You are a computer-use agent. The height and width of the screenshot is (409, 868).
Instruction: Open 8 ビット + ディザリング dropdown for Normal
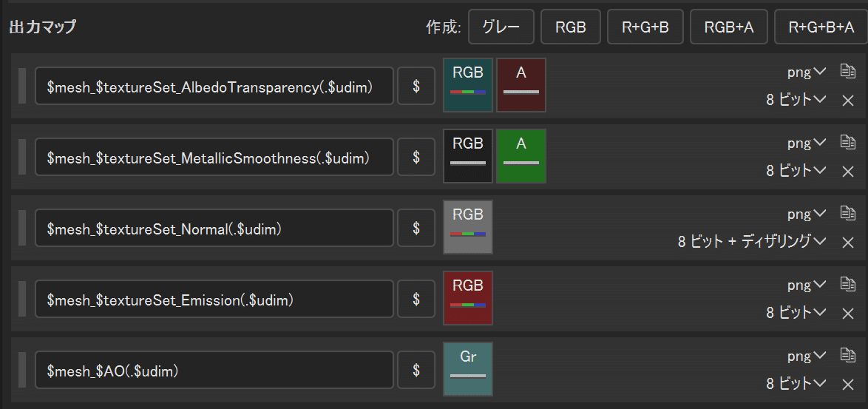[752, 241]
